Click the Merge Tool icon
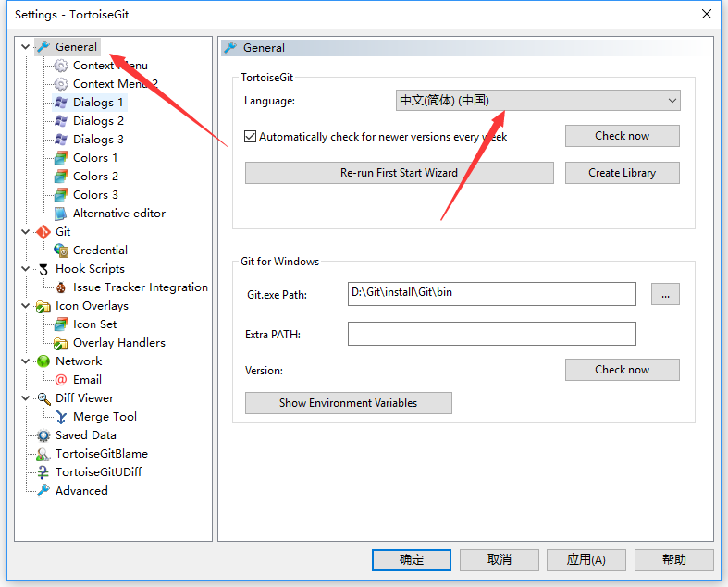The image size is (728, 587). [61, 417]
